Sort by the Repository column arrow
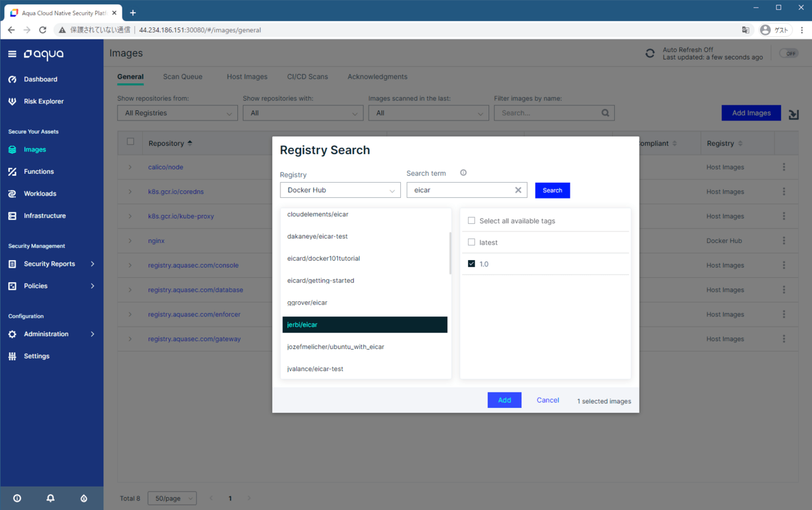Viewport: 812px width, 510px height. [x=190, y=143]
